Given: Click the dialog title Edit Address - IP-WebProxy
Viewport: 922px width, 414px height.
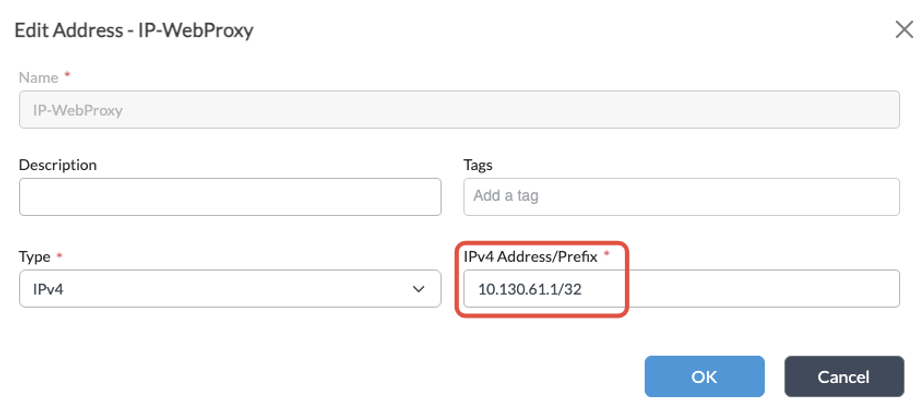Looking at the screenshot, I should tap(133, 30).
